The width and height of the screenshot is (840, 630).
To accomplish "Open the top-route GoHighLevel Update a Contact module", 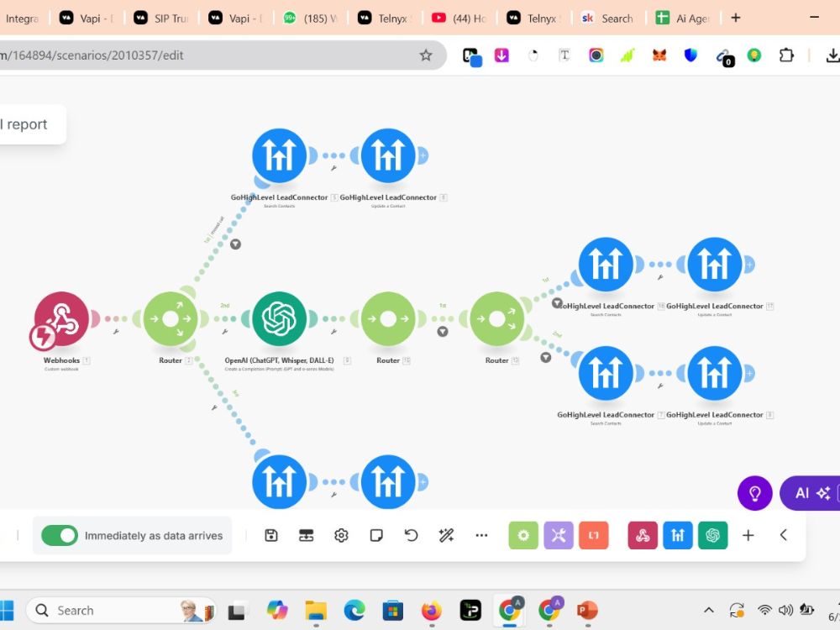I will [388, 155].
